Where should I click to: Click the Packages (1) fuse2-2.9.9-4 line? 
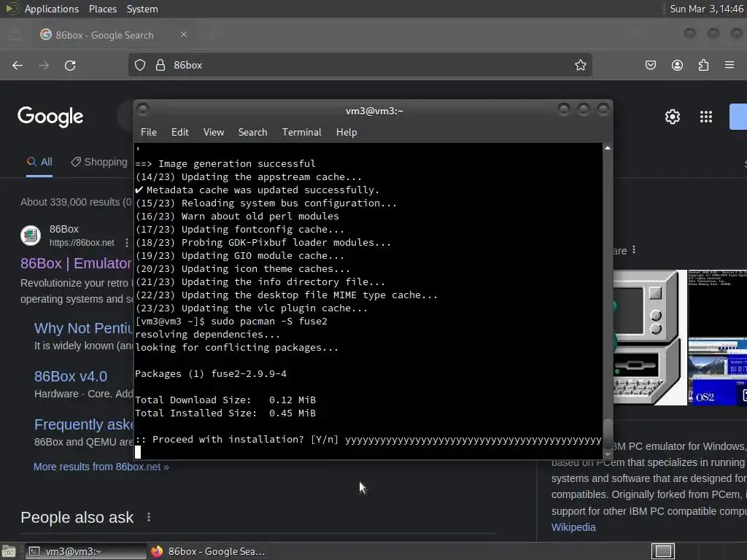[x=211, y=374]
